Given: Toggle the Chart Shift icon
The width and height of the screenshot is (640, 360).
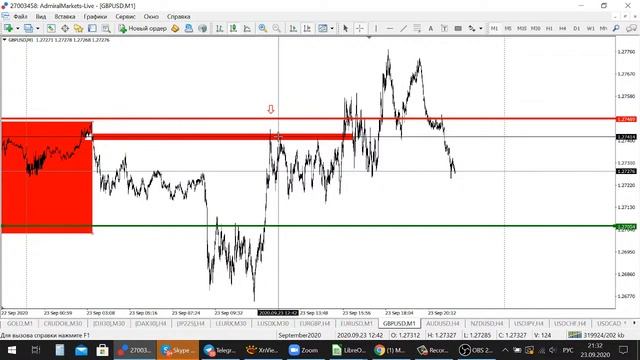Looking at the screenshot, I should coord(307,28).
